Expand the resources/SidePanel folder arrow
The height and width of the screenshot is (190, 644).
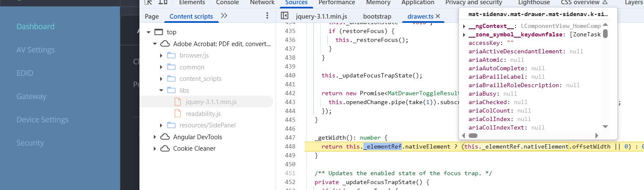(x=161, y=125)
